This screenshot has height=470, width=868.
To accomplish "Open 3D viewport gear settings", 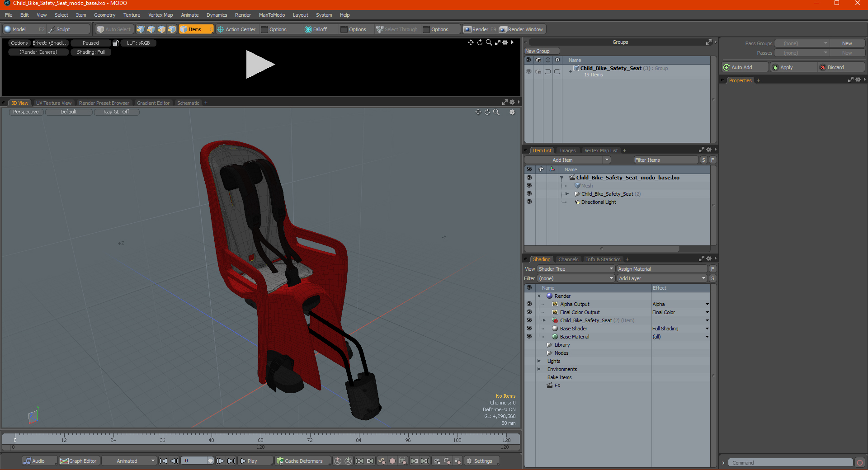I will click(x=512, y=112).
